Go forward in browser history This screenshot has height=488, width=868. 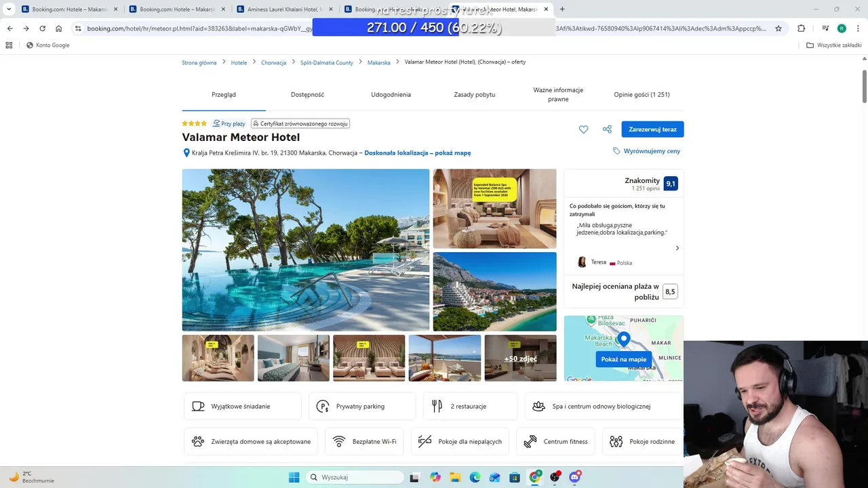coord(26,28)
